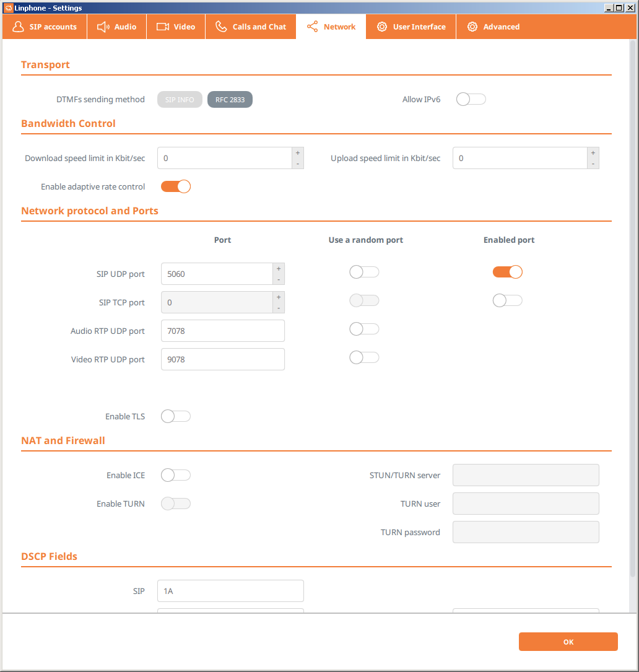Click the Video RTP UDP port field

[223, 359]
